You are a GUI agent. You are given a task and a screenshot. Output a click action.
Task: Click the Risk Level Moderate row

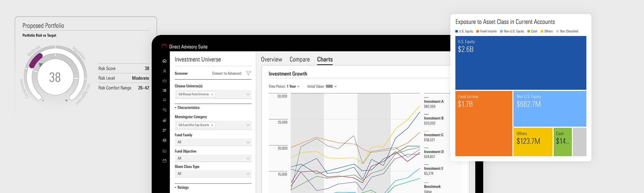pos(124,78)
